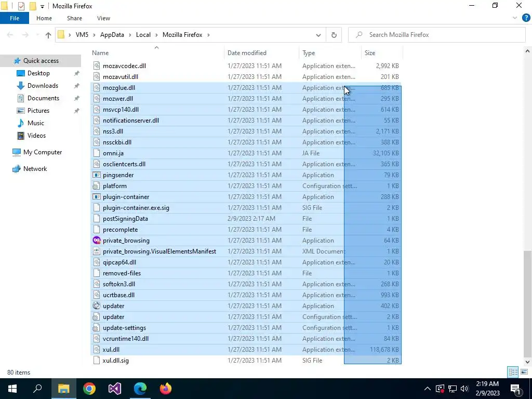Image resolution: width=532 pixels, height=399 pixels.
Task: Open Downloads in the navigation pane
Action: click(x=43, y=86)
